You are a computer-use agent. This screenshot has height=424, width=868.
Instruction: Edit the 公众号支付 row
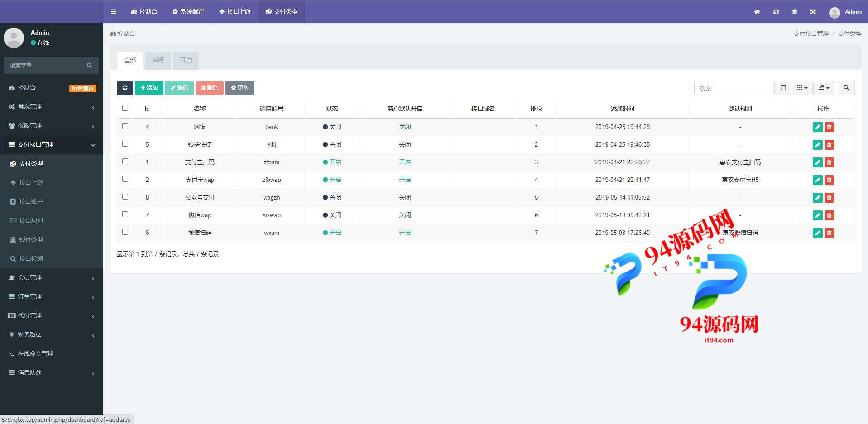[817, 198]
